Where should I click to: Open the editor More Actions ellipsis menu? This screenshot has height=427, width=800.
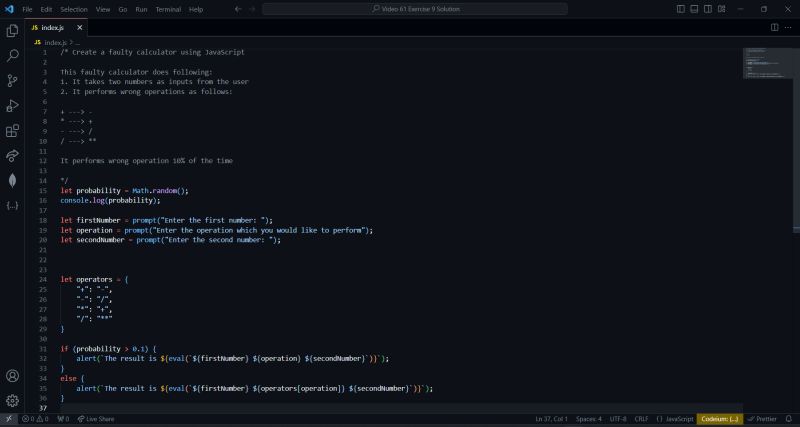click(786, 27)
